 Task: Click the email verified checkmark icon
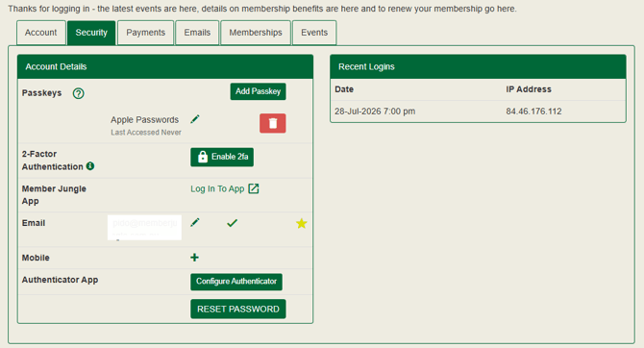click(232, 223)
